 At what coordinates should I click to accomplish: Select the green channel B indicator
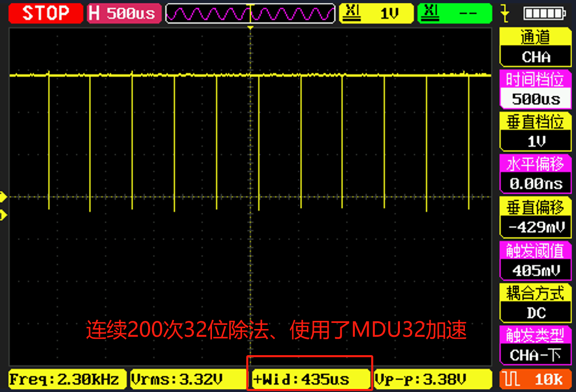pyautogui.click(x=455, y=13)
